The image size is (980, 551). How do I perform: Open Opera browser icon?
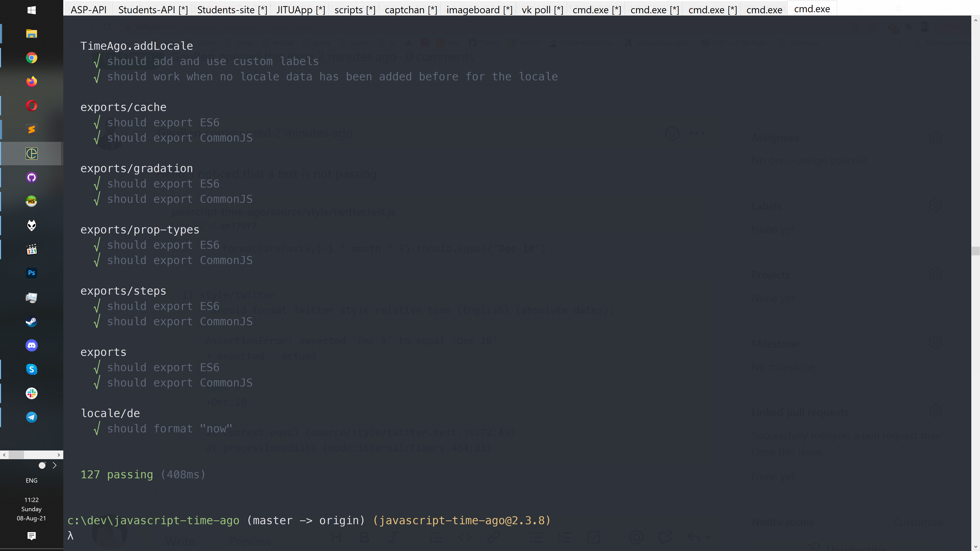click(x=32, y=105)
